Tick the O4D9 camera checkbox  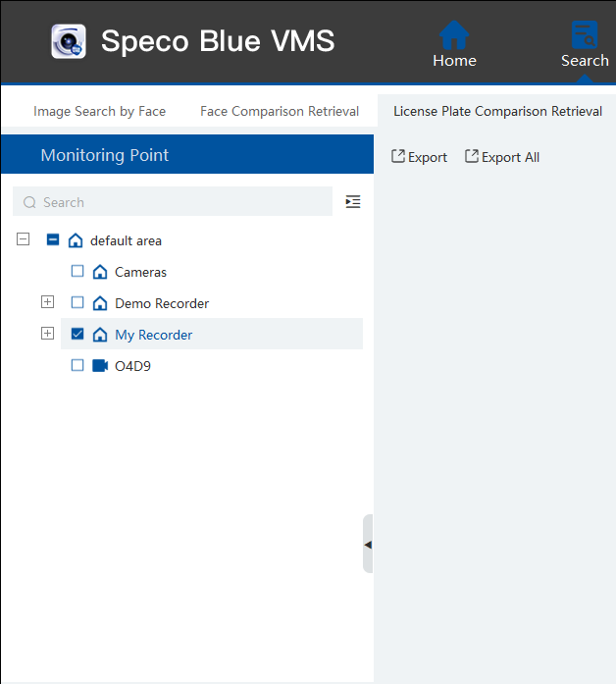tap(77, 366)
